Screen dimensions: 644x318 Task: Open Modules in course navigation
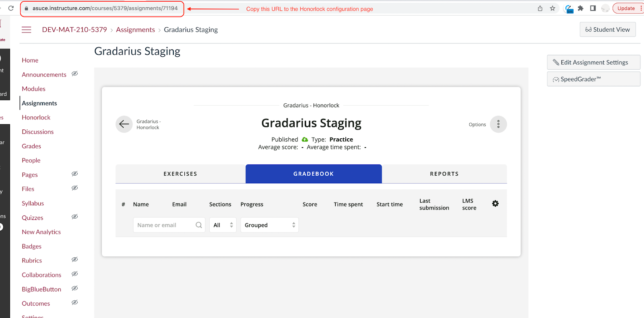tap(34, 89)
